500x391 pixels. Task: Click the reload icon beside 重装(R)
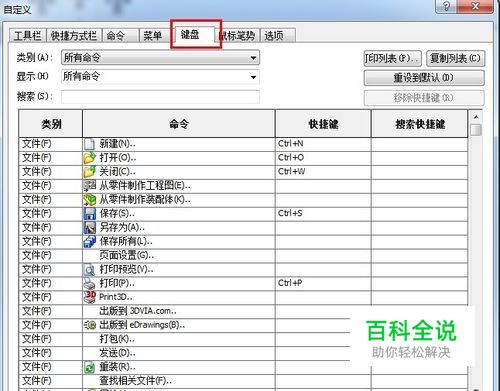point(89,367)
